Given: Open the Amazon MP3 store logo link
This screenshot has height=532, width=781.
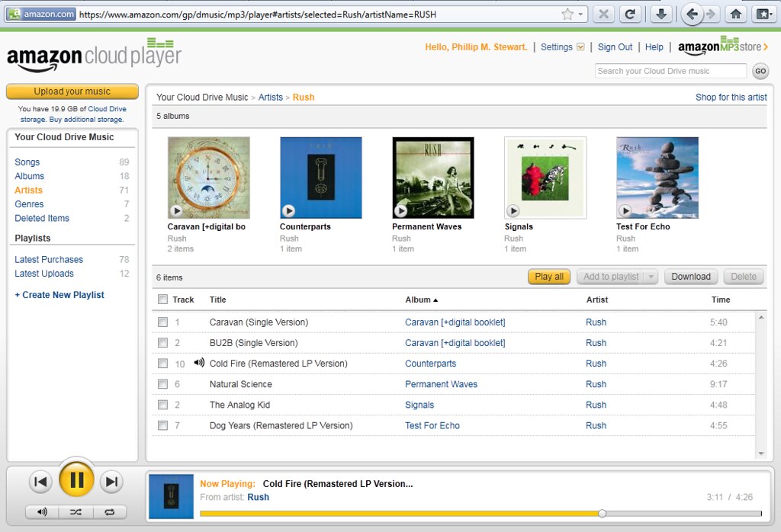Looking at the screenshot, I should coord(723,46).
